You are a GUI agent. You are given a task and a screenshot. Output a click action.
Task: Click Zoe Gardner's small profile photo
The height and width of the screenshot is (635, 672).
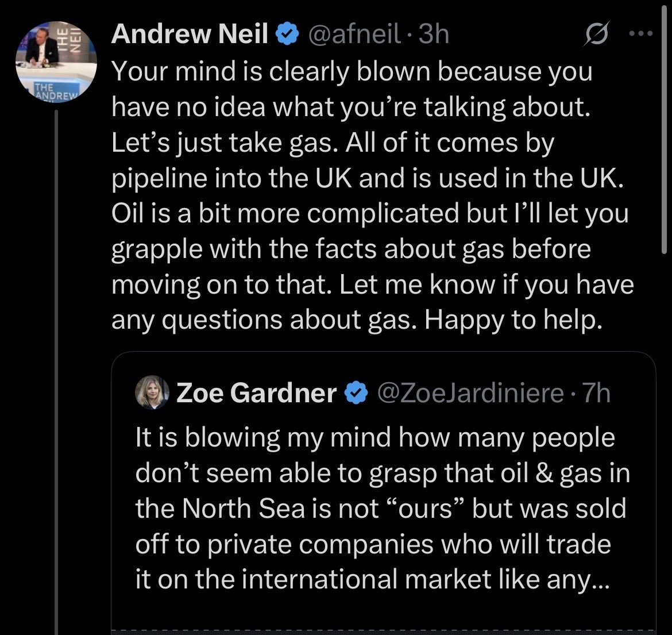click(x=152, y=392)
